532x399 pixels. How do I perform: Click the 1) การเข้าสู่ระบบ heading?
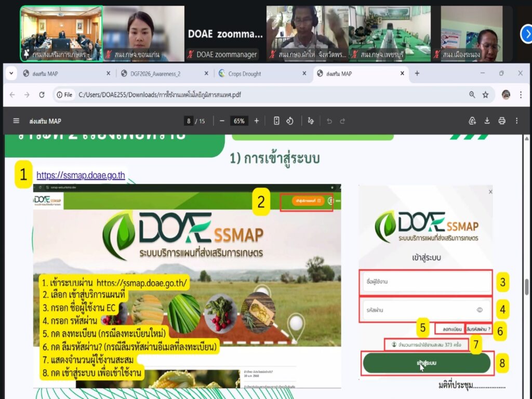[x=275, y=158]
